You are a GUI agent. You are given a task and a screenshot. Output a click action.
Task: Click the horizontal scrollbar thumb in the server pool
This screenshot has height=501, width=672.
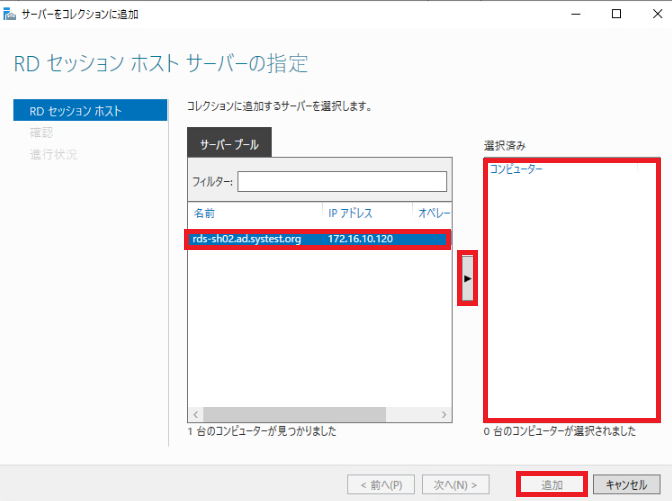[294, 414]
